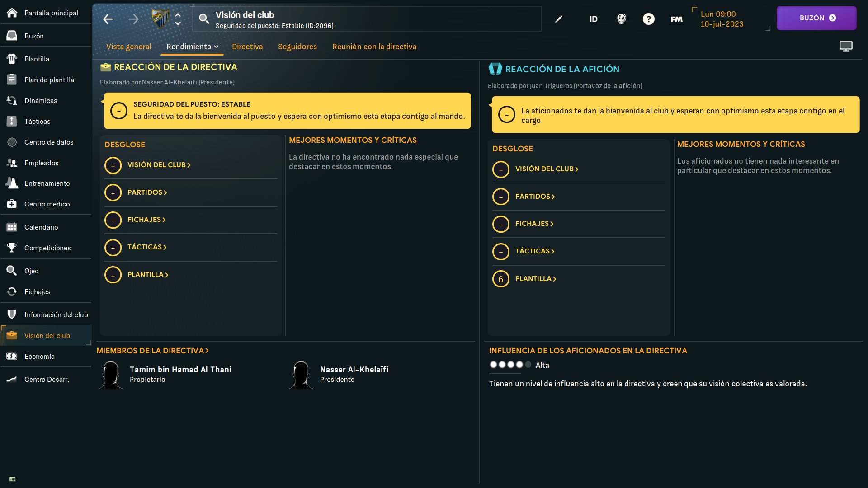
Task: Open Información del club shield icon
Action: click(12, 314)
